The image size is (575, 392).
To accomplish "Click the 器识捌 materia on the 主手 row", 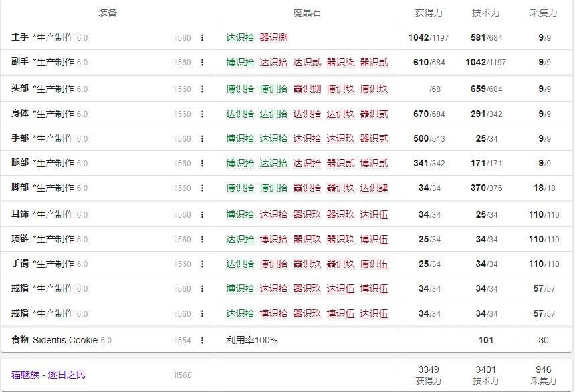I will (274, 38).
